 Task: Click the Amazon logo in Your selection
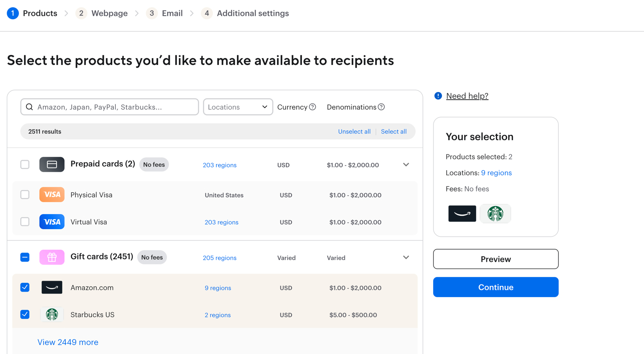[462, 214]
